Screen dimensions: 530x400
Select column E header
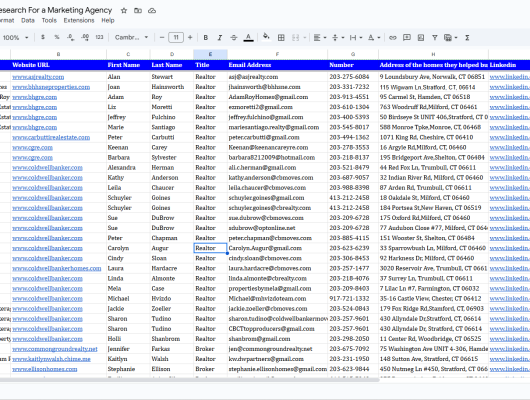pos(210,54)
